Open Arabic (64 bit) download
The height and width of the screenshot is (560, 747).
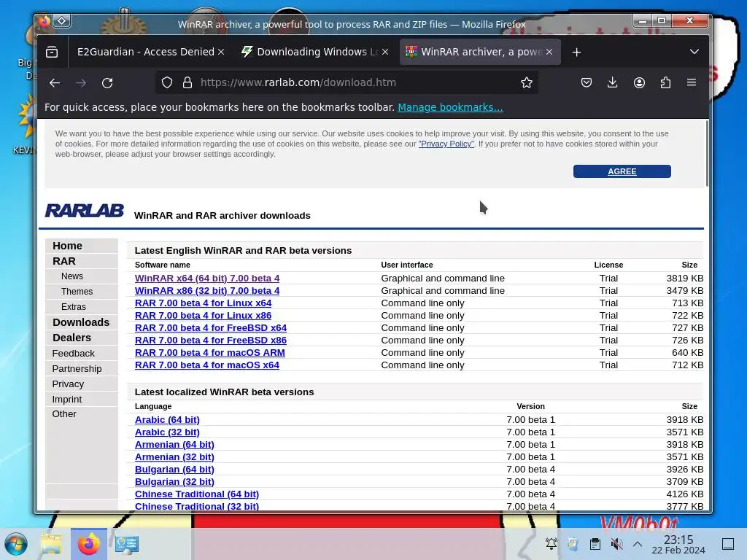pos(167,419)
